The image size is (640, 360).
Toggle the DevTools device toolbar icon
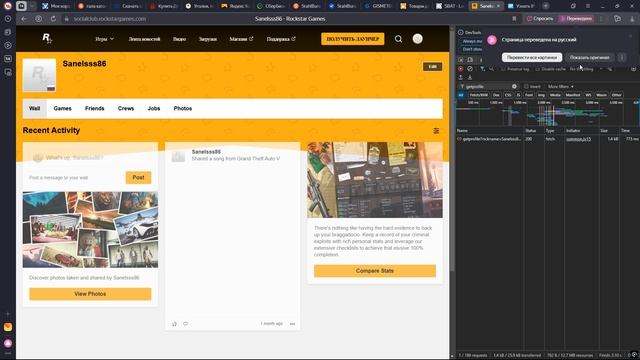[x=470, y=60]
